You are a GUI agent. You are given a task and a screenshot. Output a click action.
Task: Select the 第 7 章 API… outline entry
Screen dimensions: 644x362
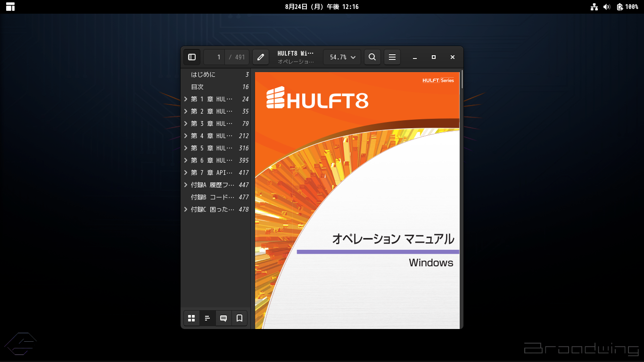[x=216, y=173]
